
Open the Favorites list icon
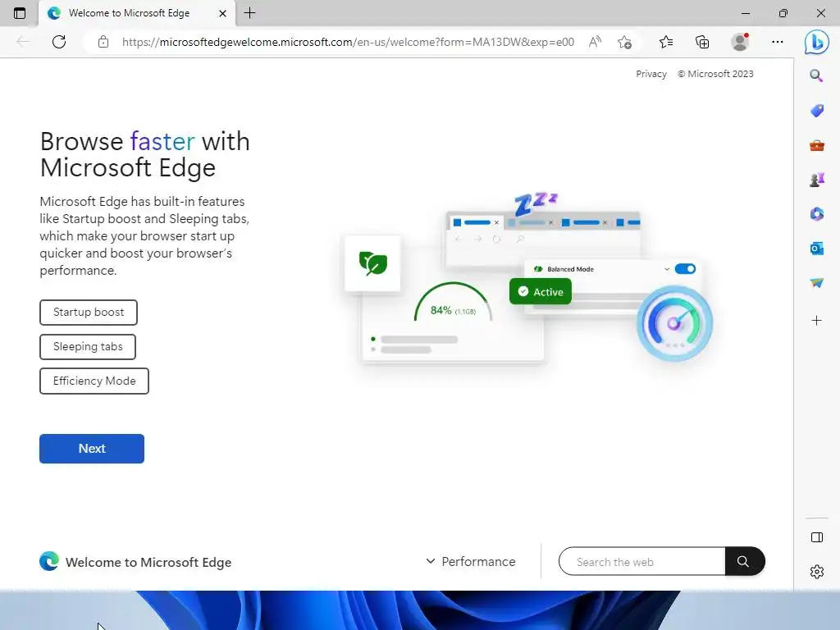(666, 42)
